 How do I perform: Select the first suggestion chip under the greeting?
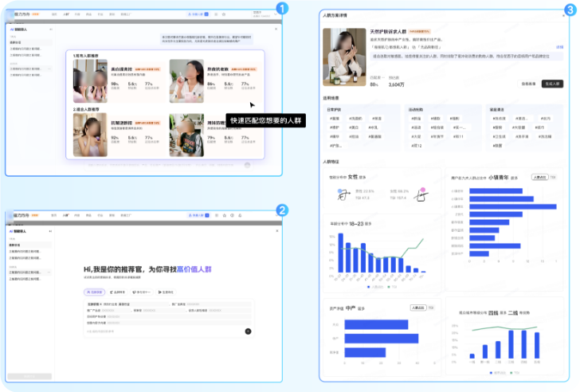(x=95, y=292)
